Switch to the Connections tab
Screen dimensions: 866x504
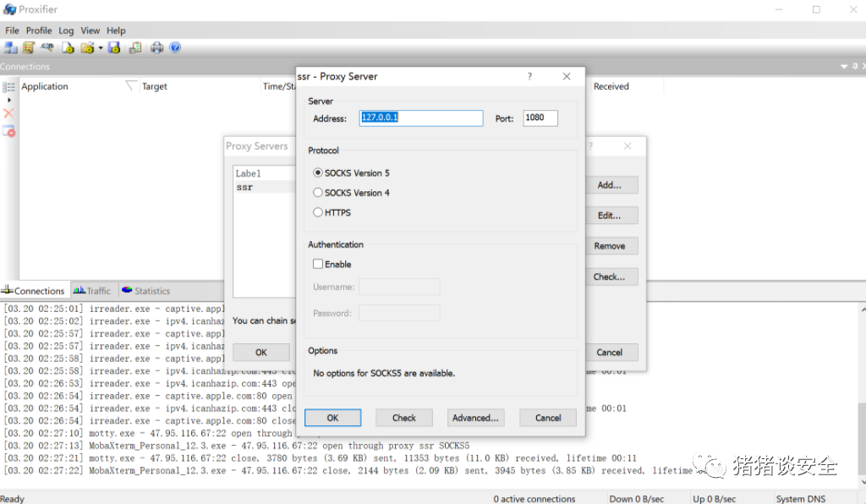coord(34,290)
